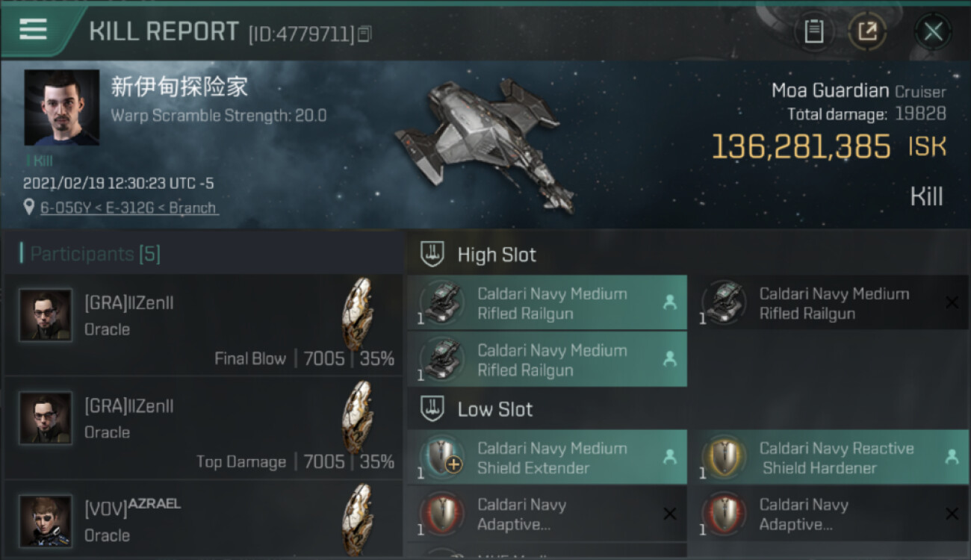Copy the kill report ID
Image resolution: width=971 pixels, height=560 pixels.
tap(364, 34)
